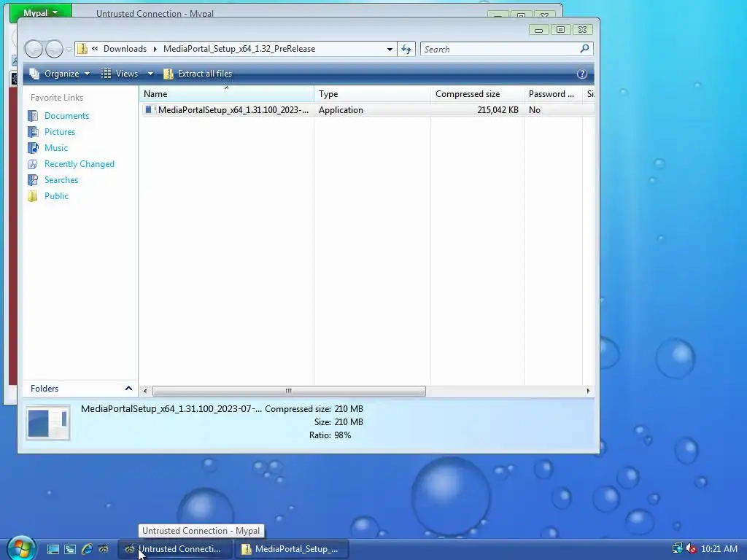Click MediaPortal_Setup_x64_1.32_PreRelease breadcrumb
This screenshot has width=747, height=560.
click(x=239, y=49)
